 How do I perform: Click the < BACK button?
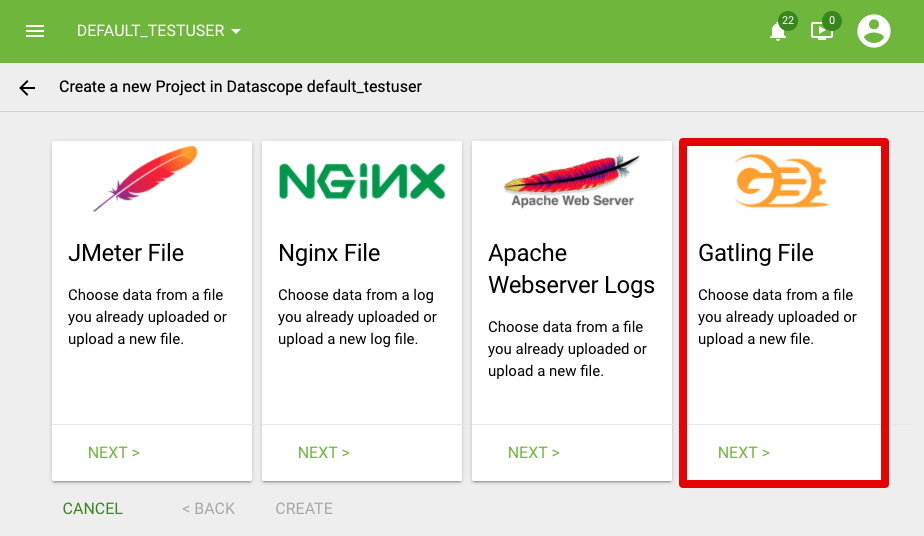pos(208,508)
